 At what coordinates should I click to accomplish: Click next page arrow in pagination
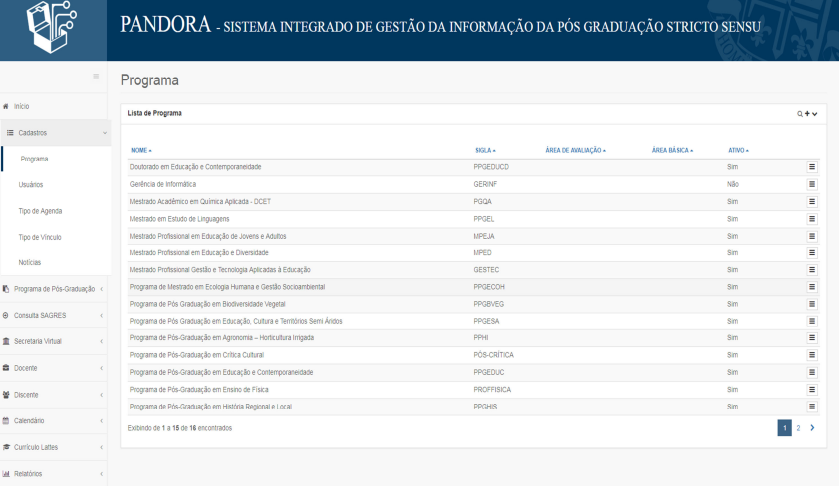812,428
